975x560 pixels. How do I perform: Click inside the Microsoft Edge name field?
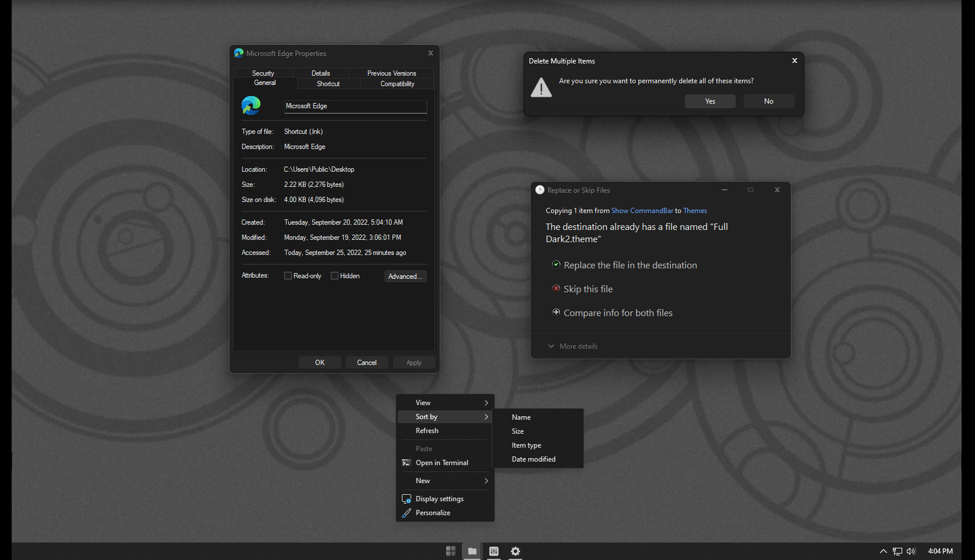(x=355, y=106)
